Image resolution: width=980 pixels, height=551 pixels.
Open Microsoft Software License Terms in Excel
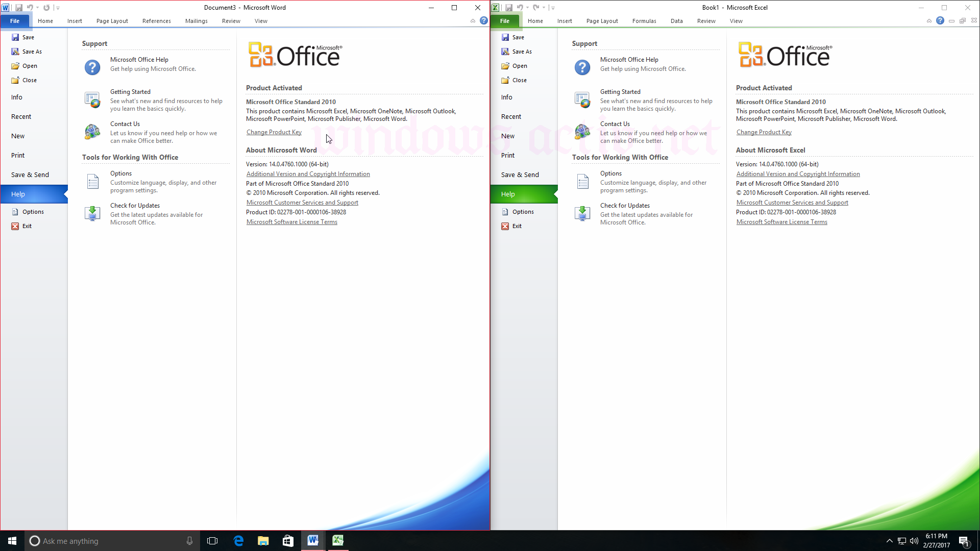(782, 221)
